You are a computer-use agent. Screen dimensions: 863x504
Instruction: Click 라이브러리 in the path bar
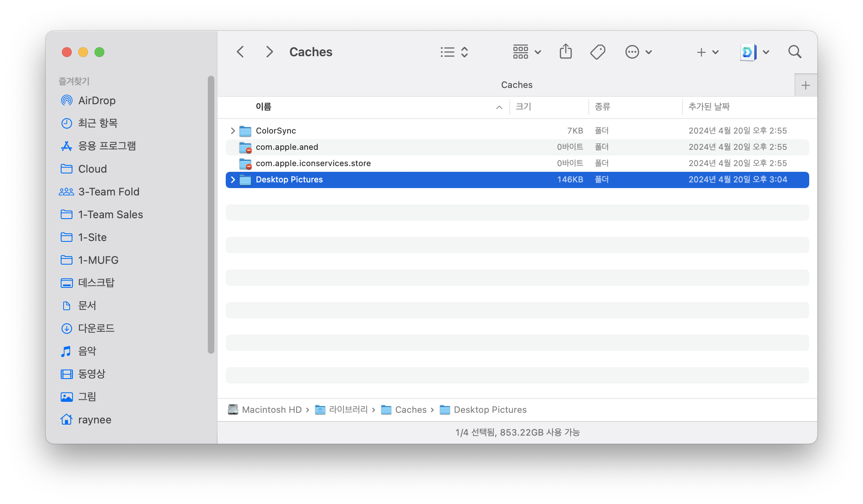point(348,410)
